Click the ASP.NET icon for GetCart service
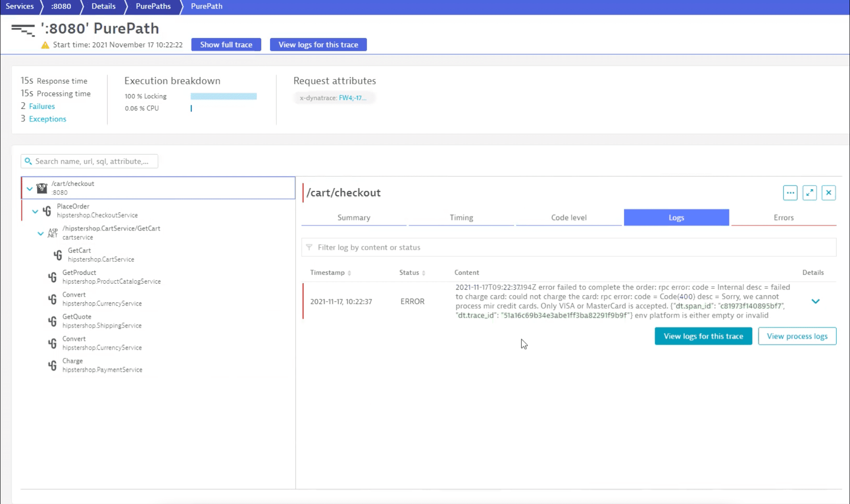 click(53, 233)
